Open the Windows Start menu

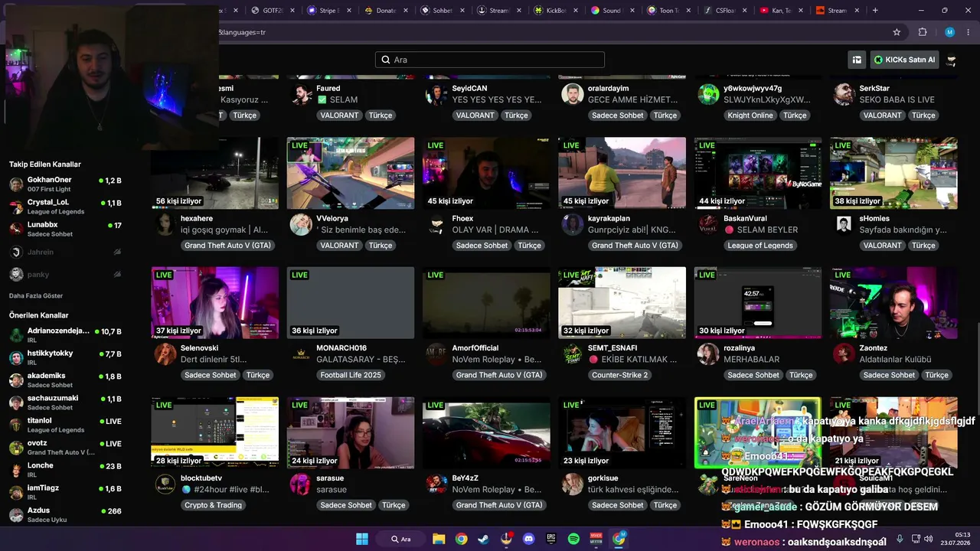click(x=361, y=539)
